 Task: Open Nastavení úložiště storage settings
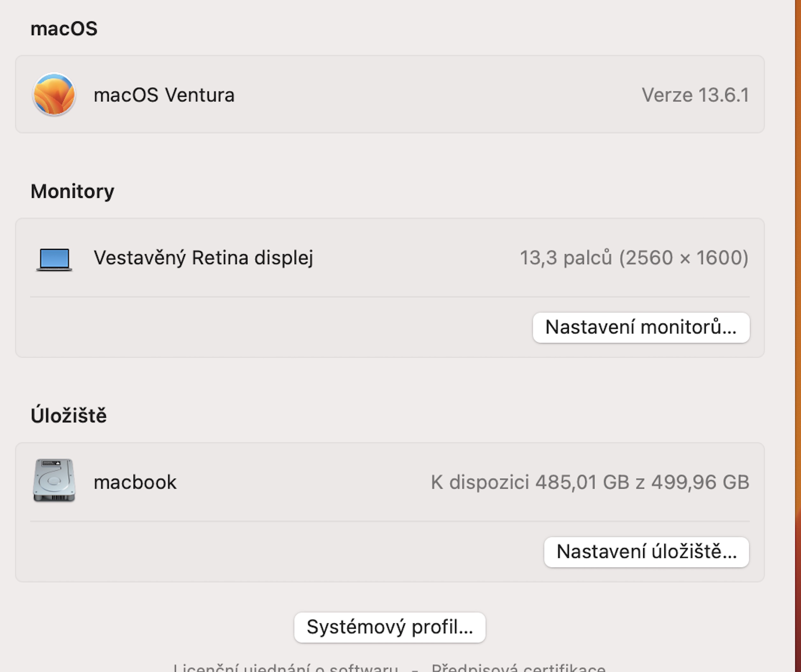pyautogui.click(x=646, y=552)
